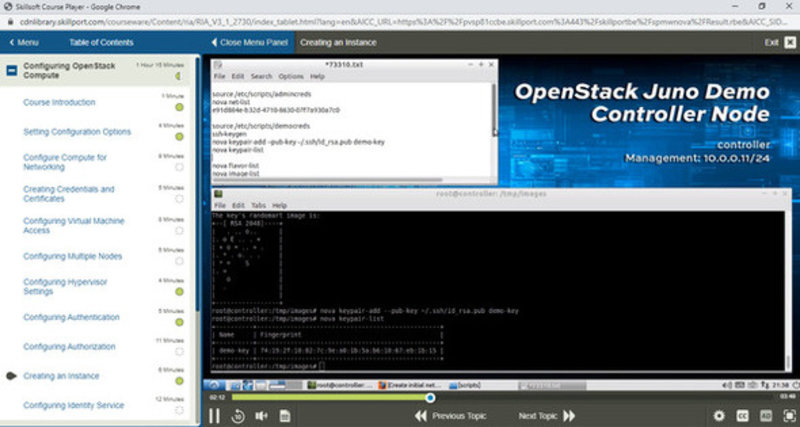The width and height of the screenshot is (800, 427).
Task: Open player settings gear icon
Action: 719,416
